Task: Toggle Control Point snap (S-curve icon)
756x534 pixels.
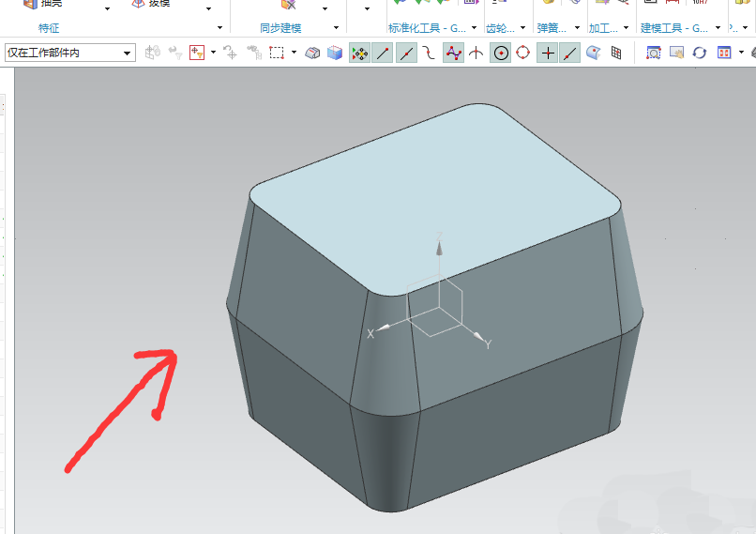Action: pyautogui.click(x=429, y=53)
